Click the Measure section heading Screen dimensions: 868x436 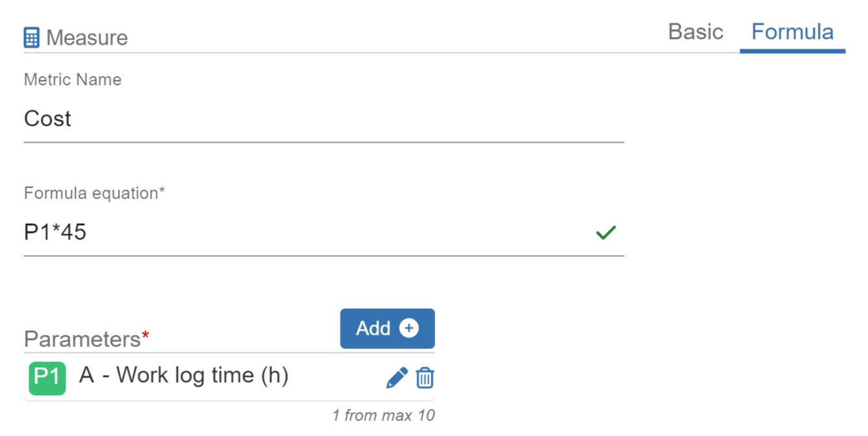[x=87, y=38]
